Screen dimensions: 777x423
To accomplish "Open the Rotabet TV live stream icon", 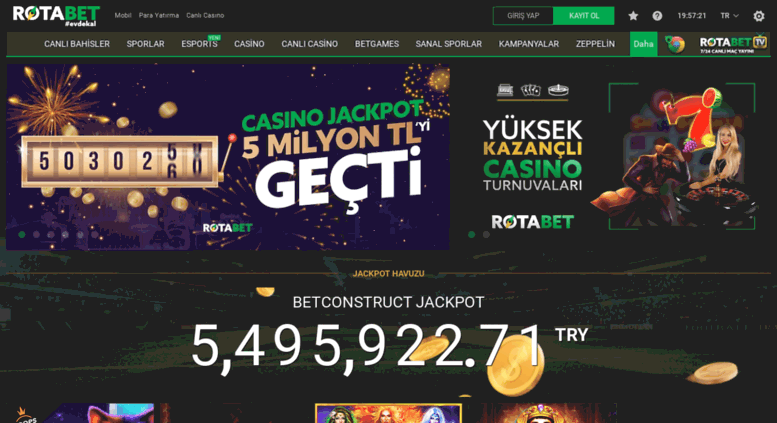I will (x=733, y=44).
